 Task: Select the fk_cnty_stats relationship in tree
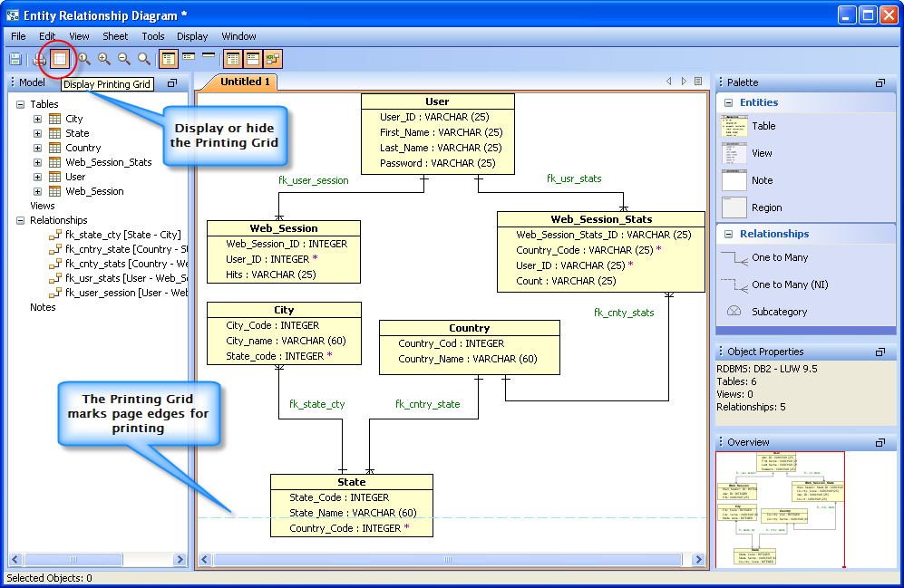pyautogui.click(x=126, y=264)
